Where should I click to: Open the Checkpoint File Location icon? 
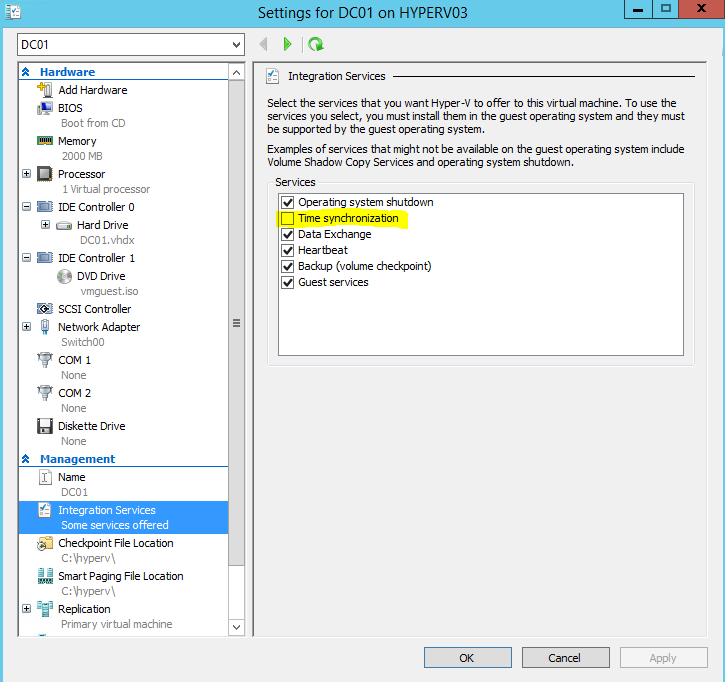pos(45,543)
